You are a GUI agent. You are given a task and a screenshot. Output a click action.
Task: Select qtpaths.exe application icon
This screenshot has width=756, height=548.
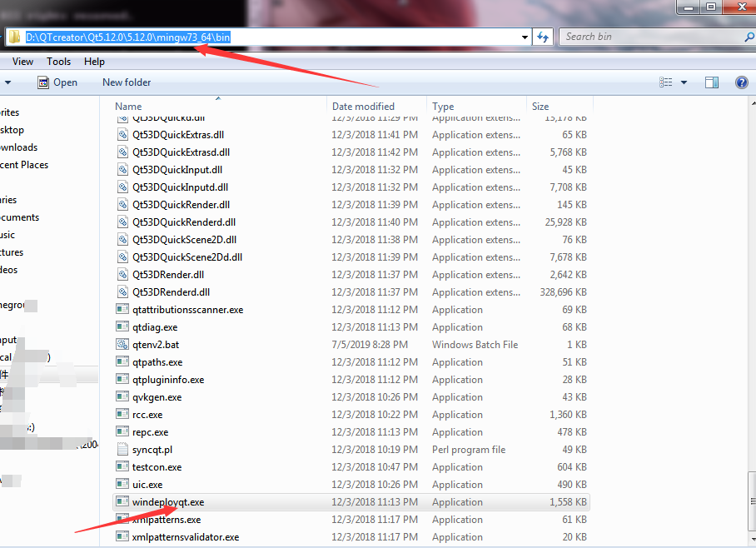(x=122, y=361)
